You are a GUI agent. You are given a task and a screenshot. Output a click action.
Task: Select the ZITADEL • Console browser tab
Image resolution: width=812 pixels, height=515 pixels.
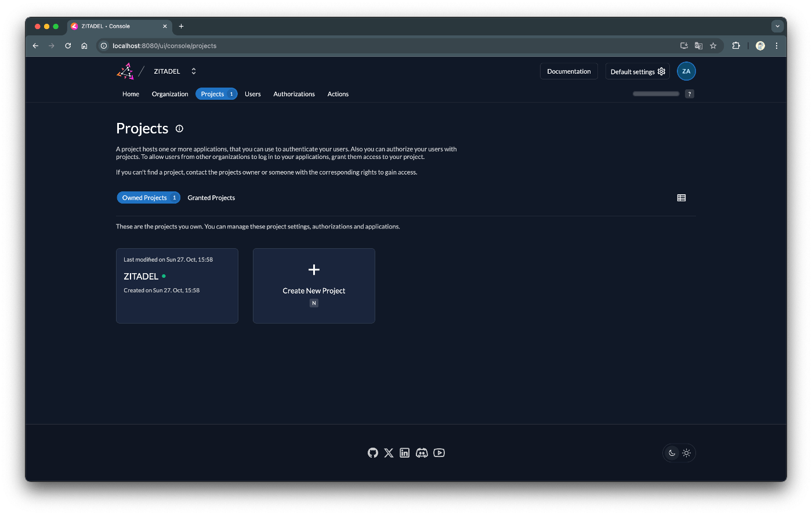coord(119,26)
